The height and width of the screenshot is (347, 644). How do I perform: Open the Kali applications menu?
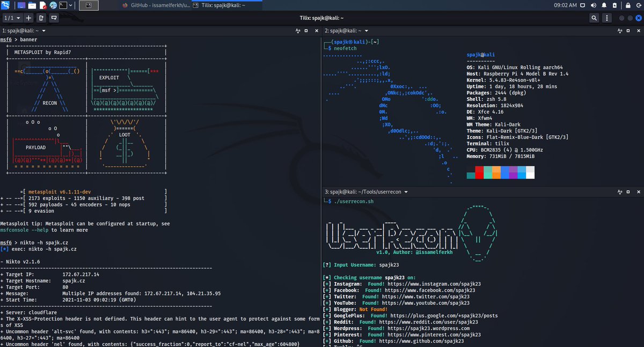point(5,5)
